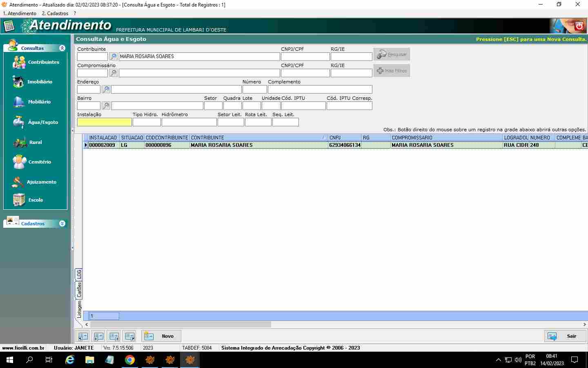The image size is (588, 368).
Task: Click the Sair button
Action: coord(565,336)
